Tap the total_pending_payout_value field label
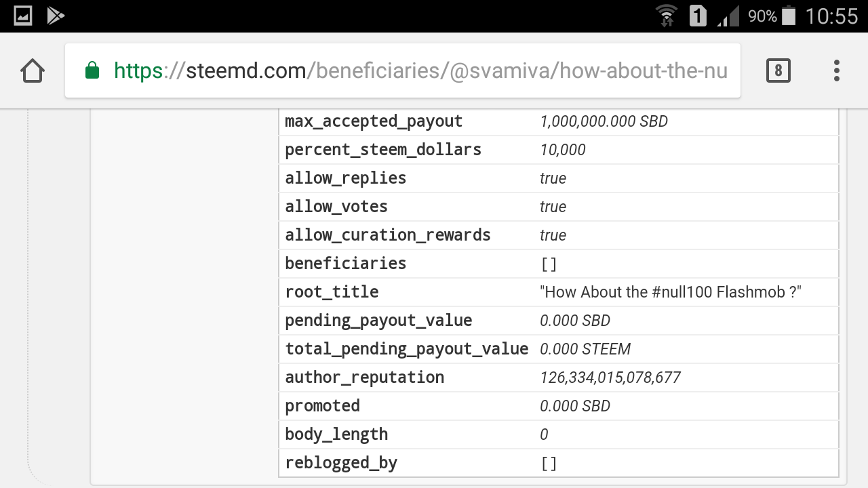 (406, 349)
